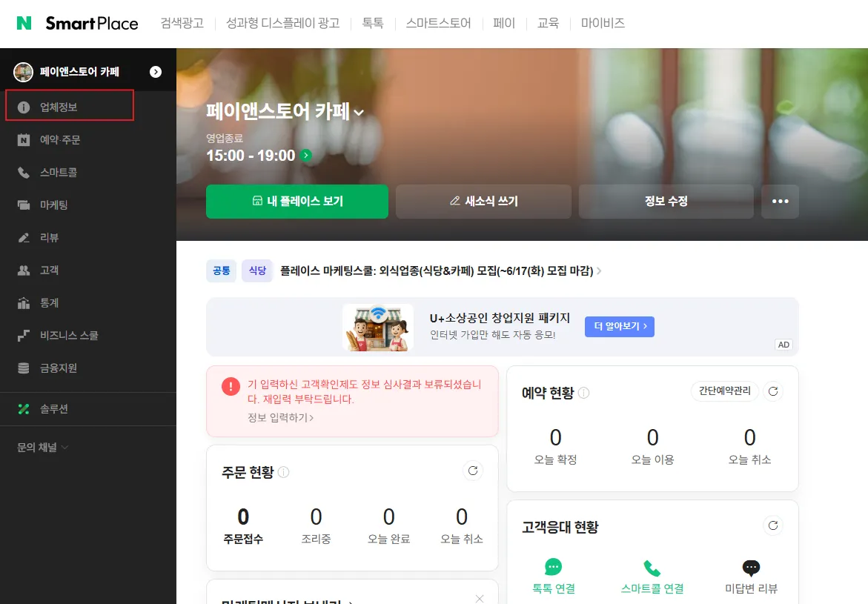This screenshot has height=604, width=868.
Task: Open 고객 people icon in sidebar
Action: [x=23, y=271]
